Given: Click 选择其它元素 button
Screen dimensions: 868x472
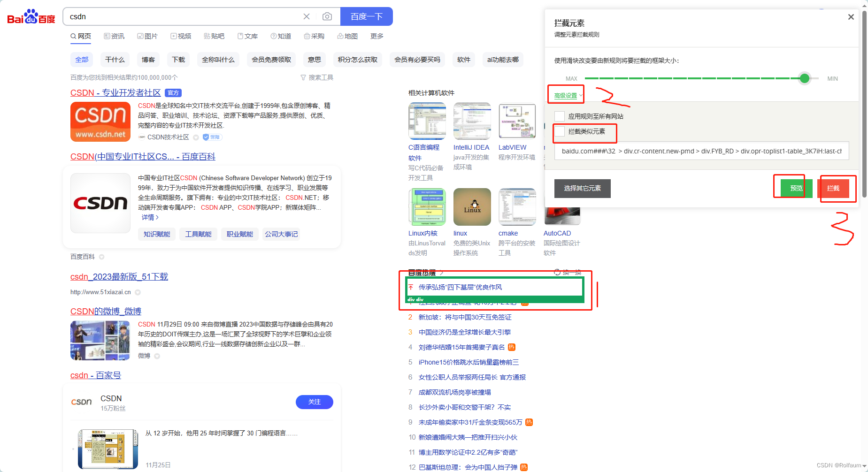Looking at the screenshot, I should point(583,188).
